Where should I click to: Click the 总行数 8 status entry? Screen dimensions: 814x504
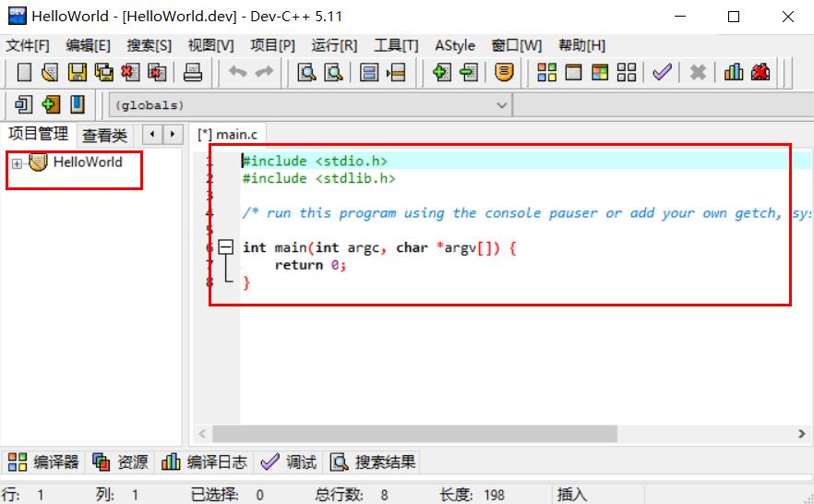(352, 495)
